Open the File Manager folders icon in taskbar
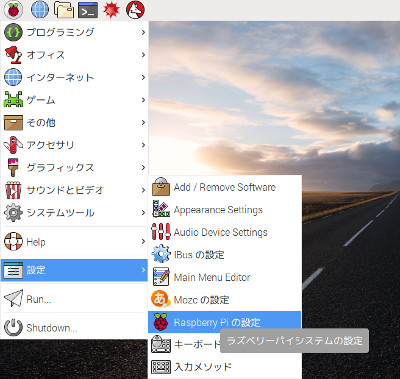Image resolution: width=400 pixels, height=379 pixels. pos(64,9)
